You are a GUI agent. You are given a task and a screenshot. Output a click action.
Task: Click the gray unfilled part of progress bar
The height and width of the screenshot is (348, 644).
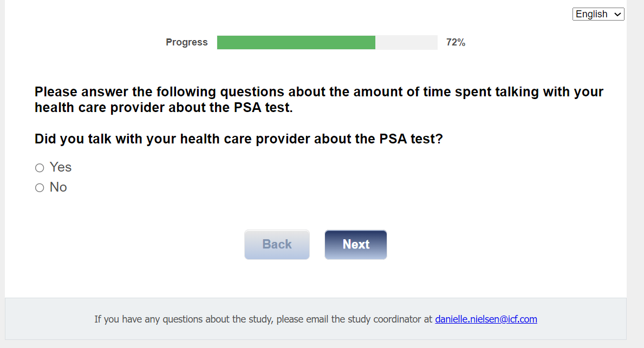tap(406, 43)
